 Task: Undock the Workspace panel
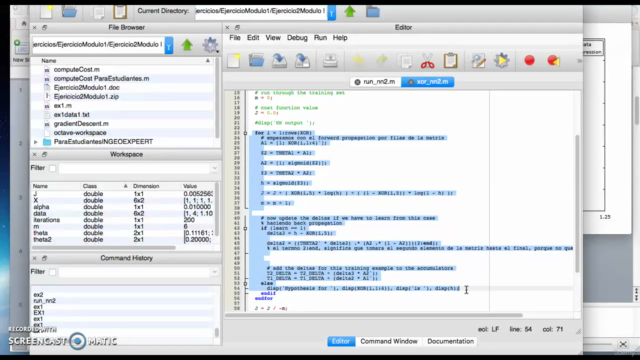44,154
